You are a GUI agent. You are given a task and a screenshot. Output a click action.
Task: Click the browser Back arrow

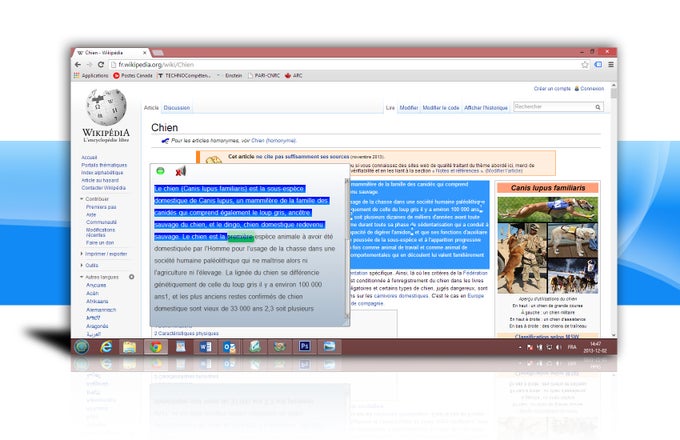pos(78,65)
